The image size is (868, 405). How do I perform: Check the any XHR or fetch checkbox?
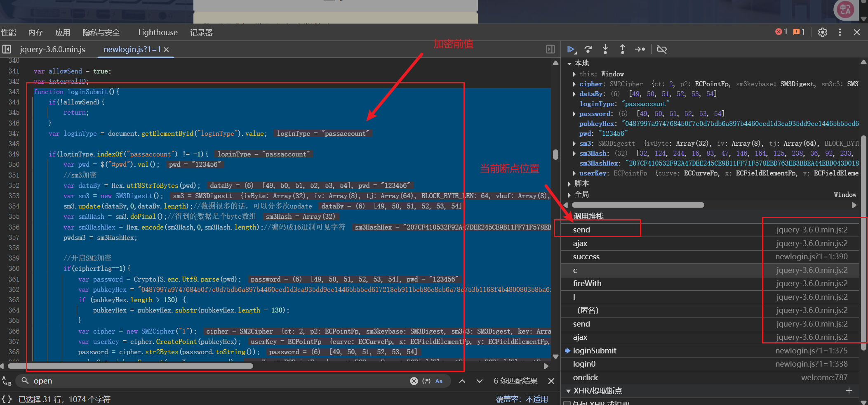point(567,403)
